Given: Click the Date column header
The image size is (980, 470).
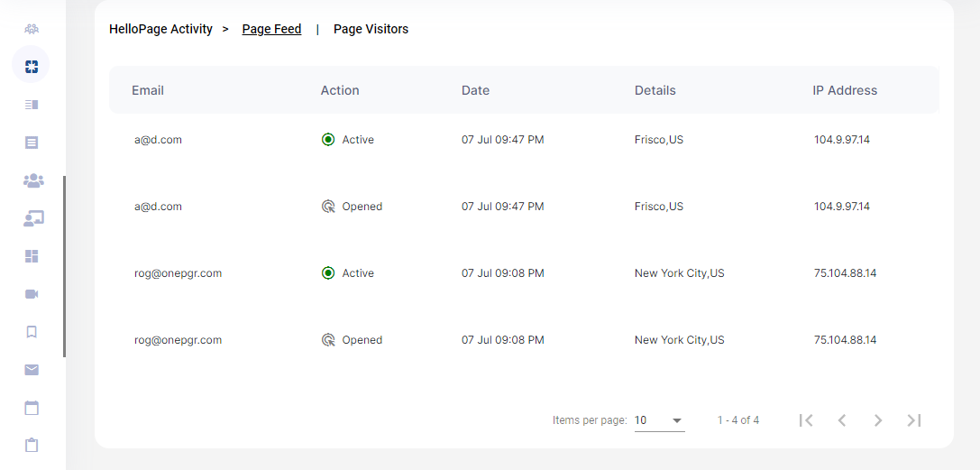Looking at the screenshot, I should pyautogui.click(x=476, y=90).
